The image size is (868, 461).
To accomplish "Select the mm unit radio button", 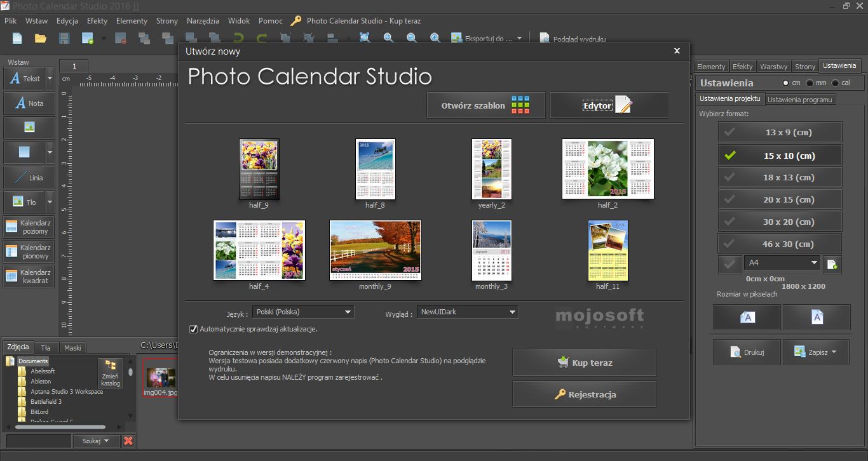I will click(810, 83).
